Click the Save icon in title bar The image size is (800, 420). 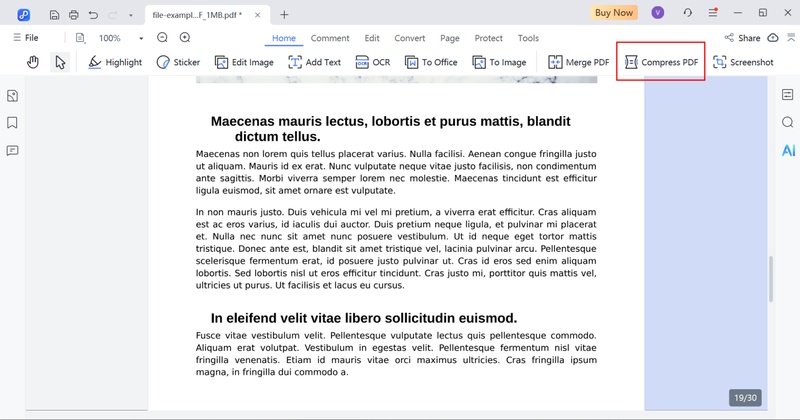click(54, 15)
